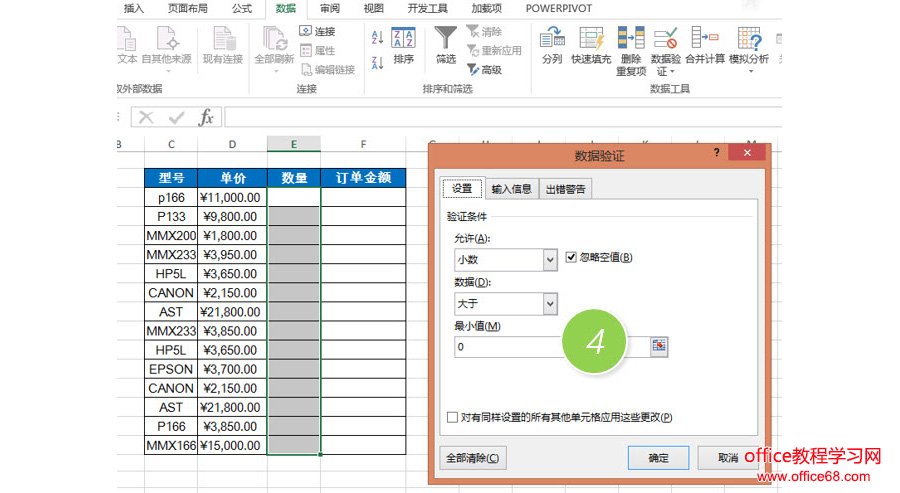Switch to the 加载项 ribbon tab
Viewport: 900px width, 493px height.
pos(486,8)
